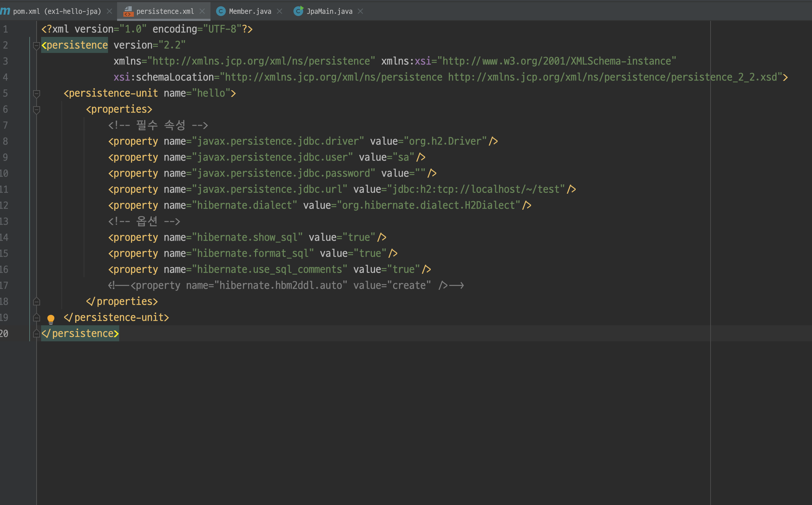Click the Maven icon on pom.xml tab
This screenshot has width=812, height=505.
point(5,11)
